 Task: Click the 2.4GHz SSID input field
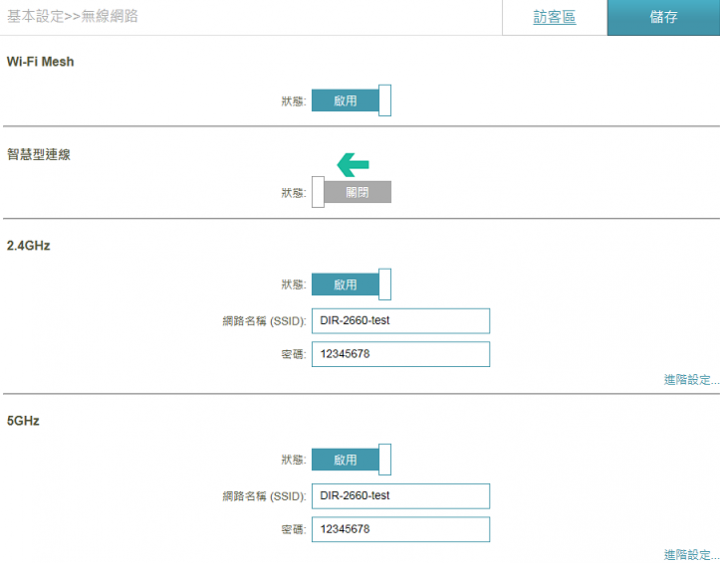pos(401,321)
